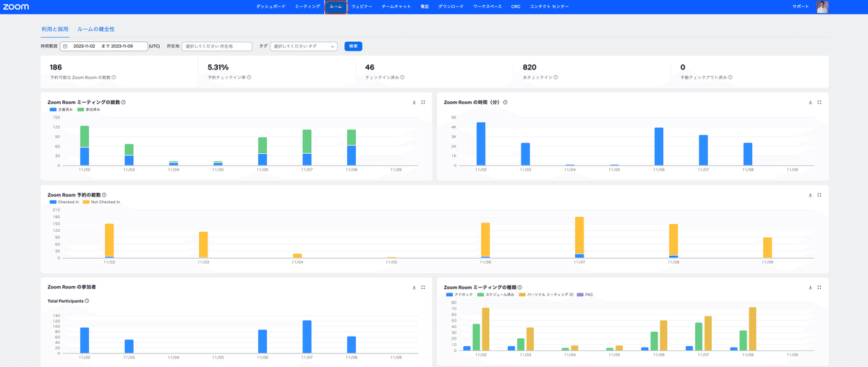Click info icon beside Zoom Room の時間（分） title
Viewport: 868px width, 367px height.
tap(506, 103)
